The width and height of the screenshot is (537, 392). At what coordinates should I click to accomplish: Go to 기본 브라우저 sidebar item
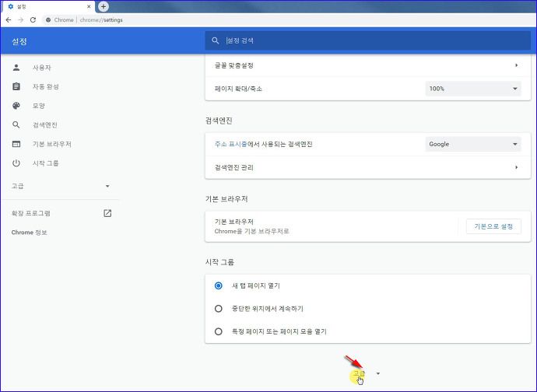pyautogui.click(x=52, y=144)
